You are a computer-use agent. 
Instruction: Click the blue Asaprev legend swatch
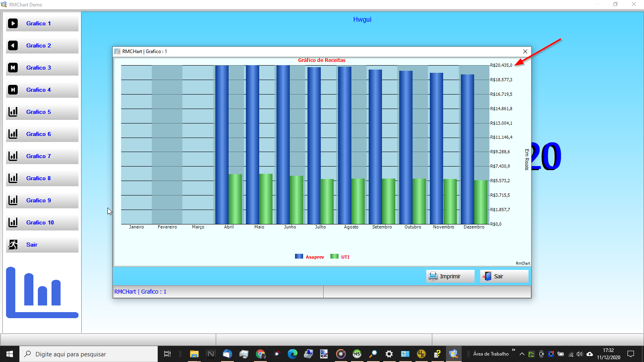point(299,256)
